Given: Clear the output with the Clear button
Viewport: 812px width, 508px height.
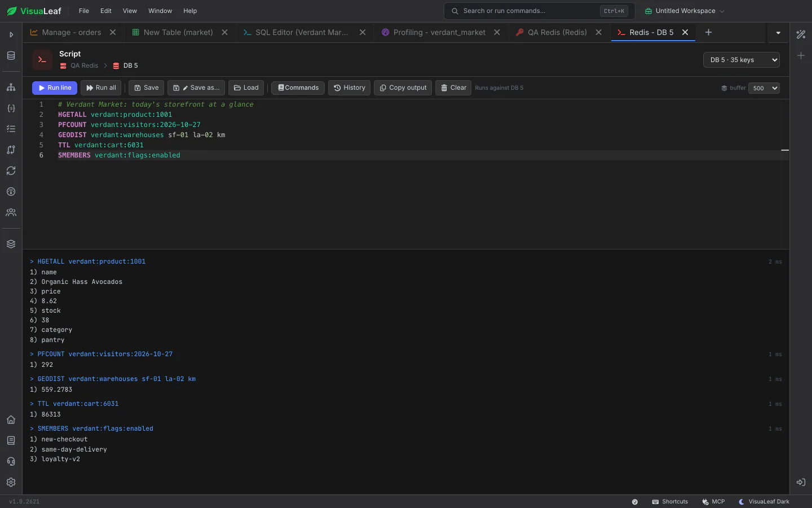Looking at the screenshot, I should click(453, 87).
